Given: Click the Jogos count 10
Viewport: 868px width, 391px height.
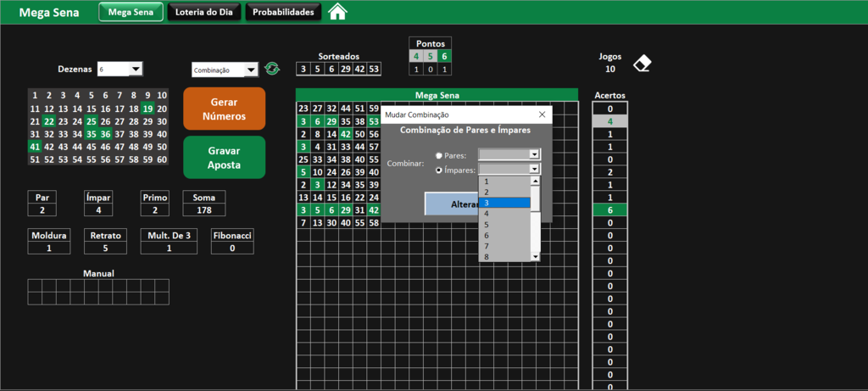Looking at the screenshot, I should point(610,70).
